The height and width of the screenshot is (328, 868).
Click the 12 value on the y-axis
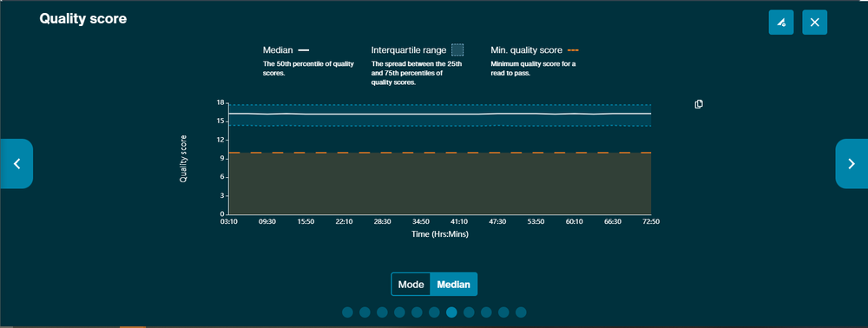220,140
